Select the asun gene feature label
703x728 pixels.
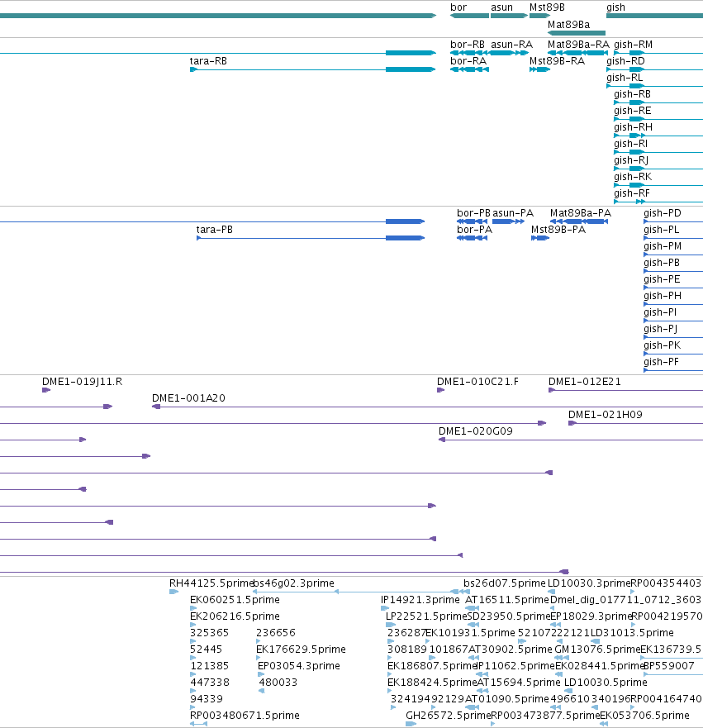(501, 7)
